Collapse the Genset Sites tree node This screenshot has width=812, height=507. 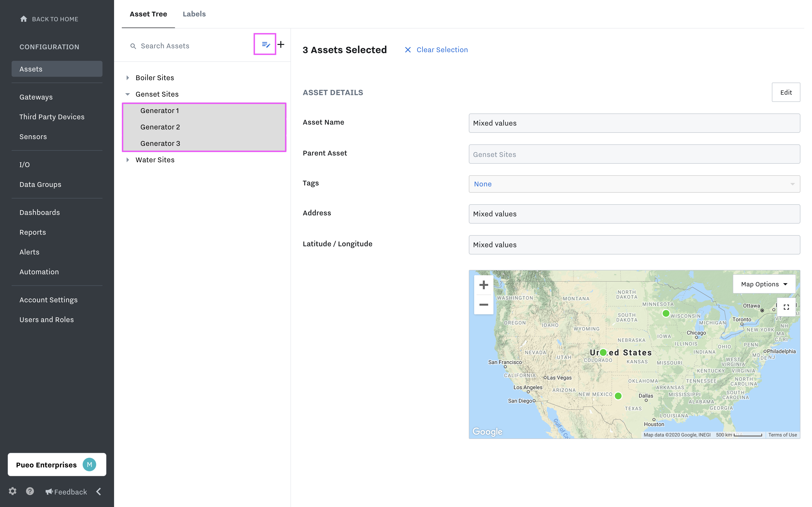(x=128, y=93)
